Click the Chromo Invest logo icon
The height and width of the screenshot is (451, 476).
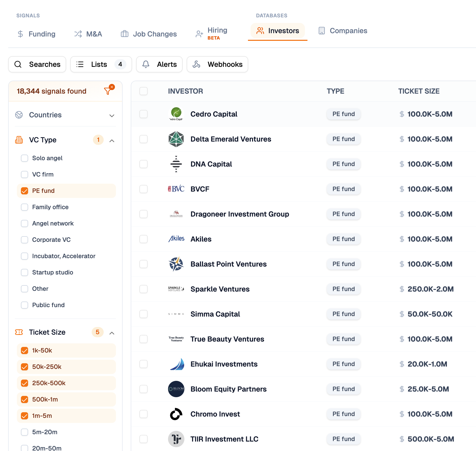pos(176,414)
